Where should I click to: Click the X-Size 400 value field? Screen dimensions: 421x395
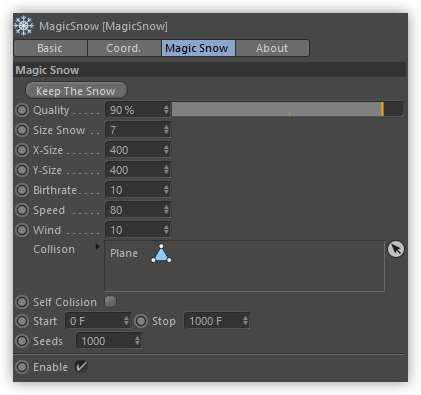pos(138,150)
